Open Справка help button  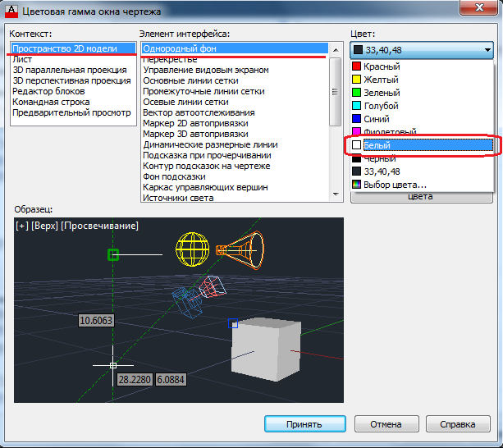[458, 424]
